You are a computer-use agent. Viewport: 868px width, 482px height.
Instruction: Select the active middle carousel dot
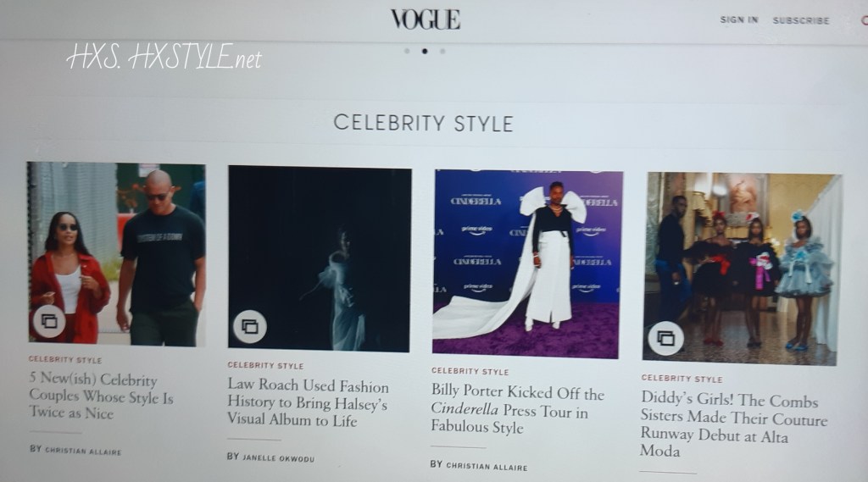coord(425,51)
